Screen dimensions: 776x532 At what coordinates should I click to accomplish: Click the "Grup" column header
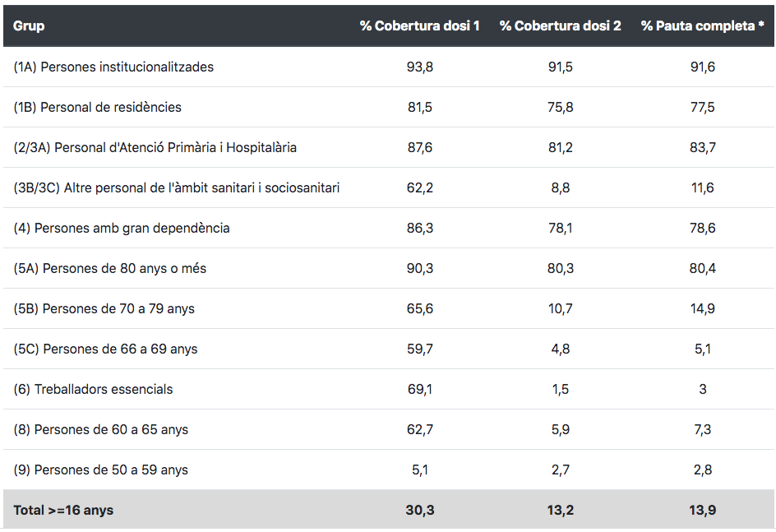tap(29, 26)
